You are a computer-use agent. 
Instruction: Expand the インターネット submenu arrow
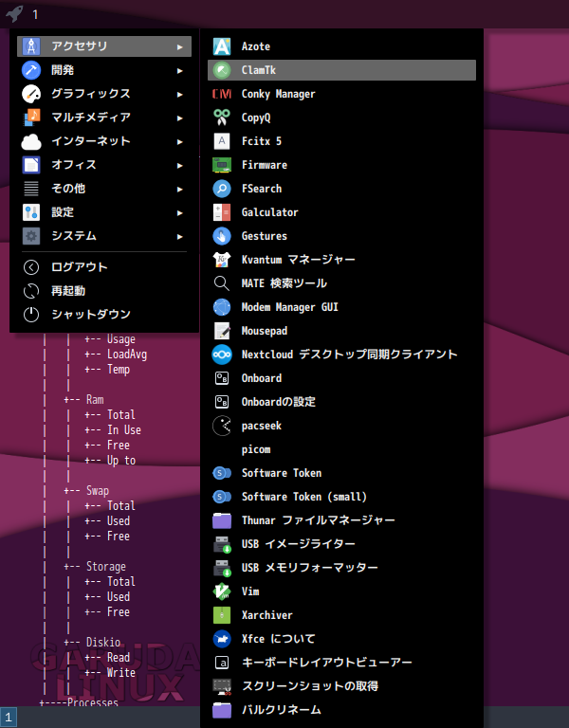click(180, 141)
